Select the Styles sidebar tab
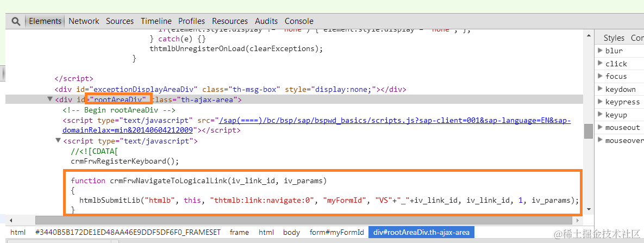The height and width of the screenshot is (243, 644). [x=614, y=38]
